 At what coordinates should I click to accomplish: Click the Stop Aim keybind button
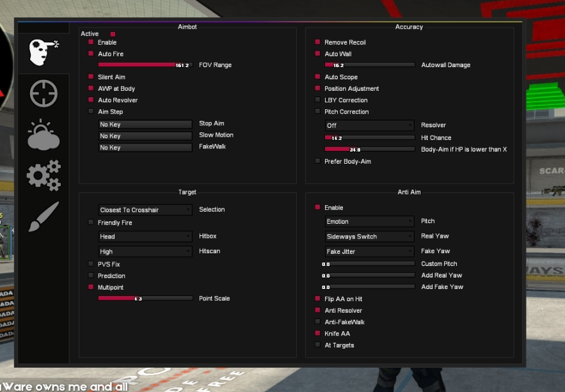click(x=145, y=123)
